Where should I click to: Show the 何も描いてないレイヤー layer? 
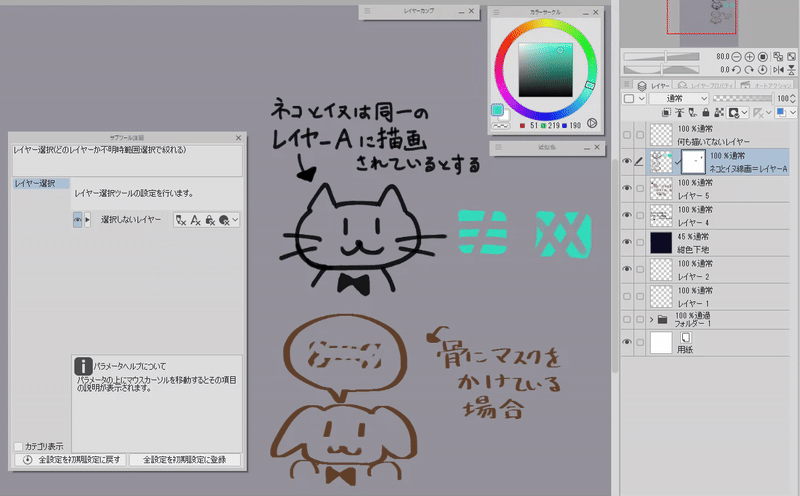627,135
